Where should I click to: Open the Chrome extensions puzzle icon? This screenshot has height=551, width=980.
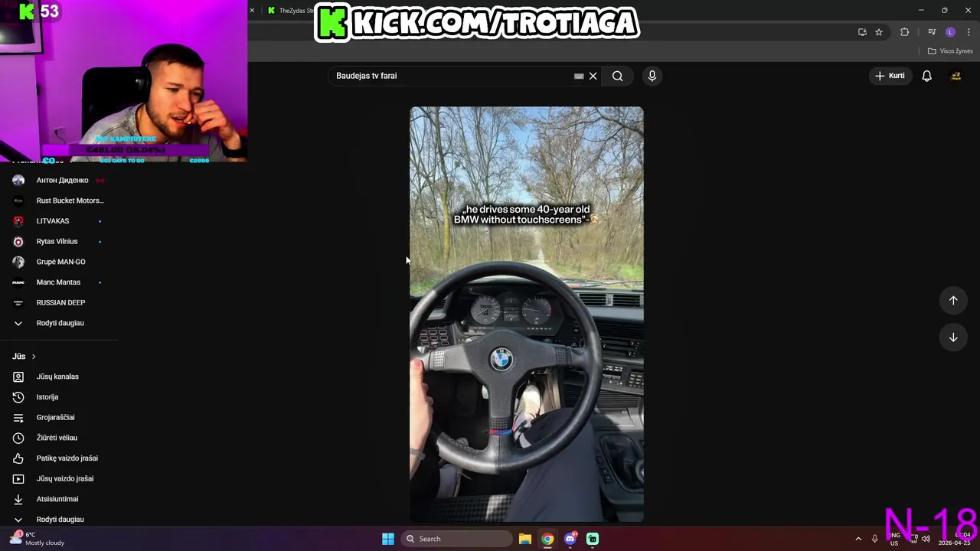click(x=904, y=32)
